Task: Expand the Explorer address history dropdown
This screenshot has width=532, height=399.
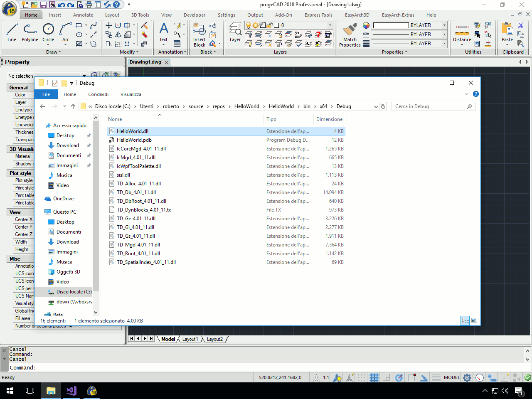Action: (x=376, y=106)
